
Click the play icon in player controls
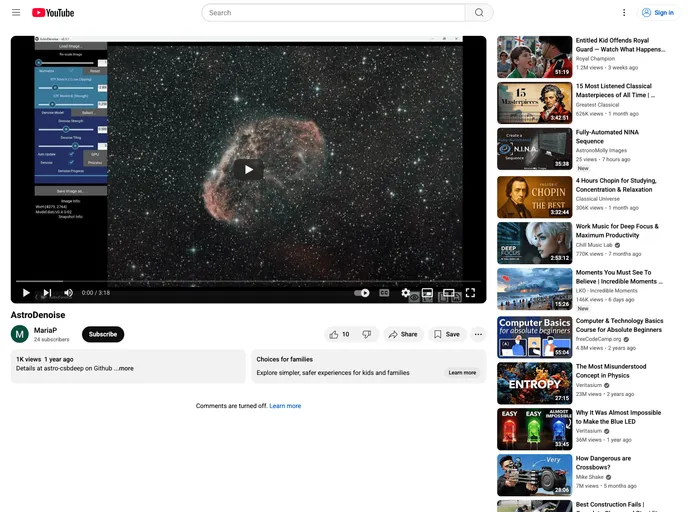click(x=26, y=293)
